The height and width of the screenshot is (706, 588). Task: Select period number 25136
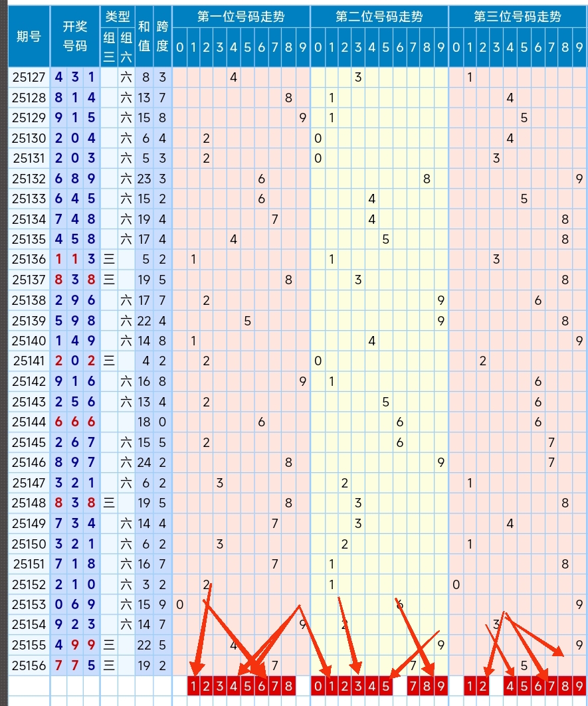[29, 259]
